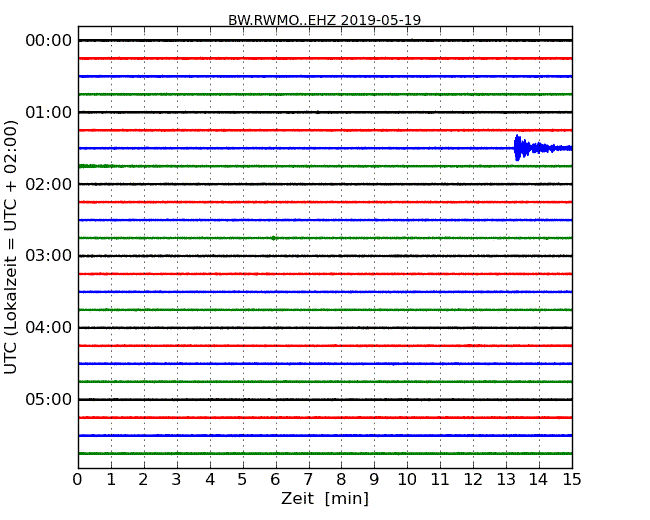The image size is (650, 520).
Task: Click x-axis tick label 12
Action: click(473, 480)
